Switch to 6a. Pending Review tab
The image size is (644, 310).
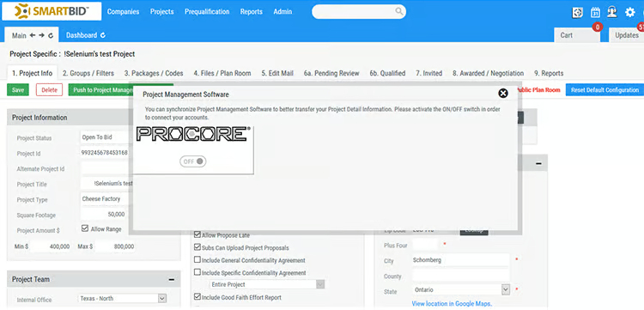point(331,73)
